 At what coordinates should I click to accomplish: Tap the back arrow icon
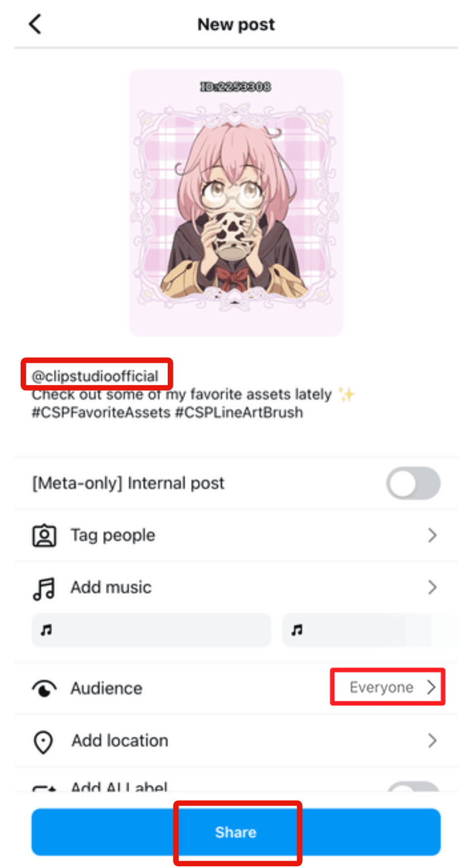(35, 24)
